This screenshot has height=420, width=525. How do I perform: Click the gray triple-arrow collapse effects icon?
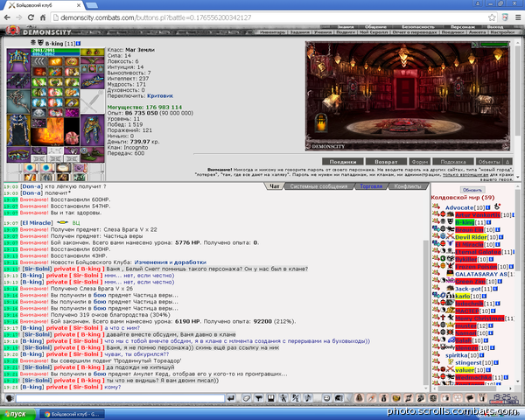39,61
